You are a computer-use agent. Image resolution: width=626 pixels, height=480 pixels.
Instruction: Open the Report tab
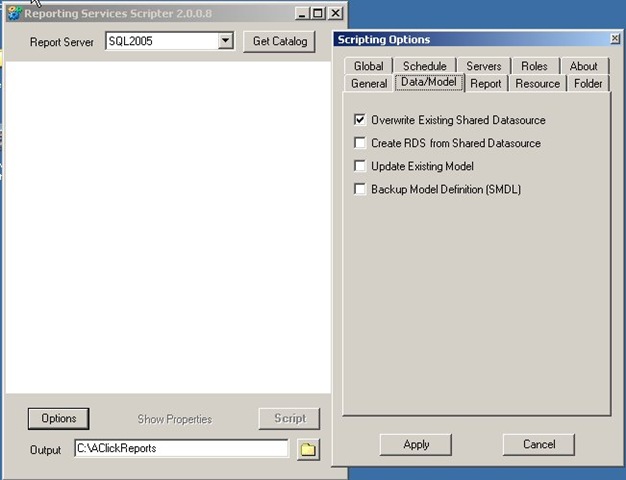[485, 83]
